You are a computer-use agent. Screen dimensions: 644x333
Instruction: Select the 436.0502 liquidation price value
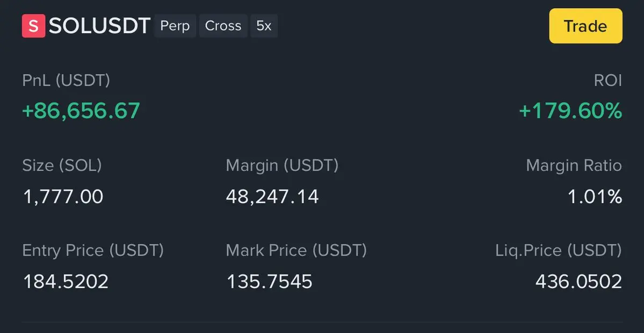[x=578, y=281]
